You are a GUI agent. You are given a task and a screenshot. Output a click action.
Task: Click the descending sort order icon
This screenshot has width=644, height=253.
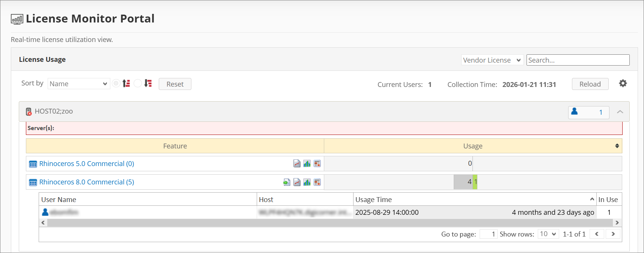coord(148,83)
